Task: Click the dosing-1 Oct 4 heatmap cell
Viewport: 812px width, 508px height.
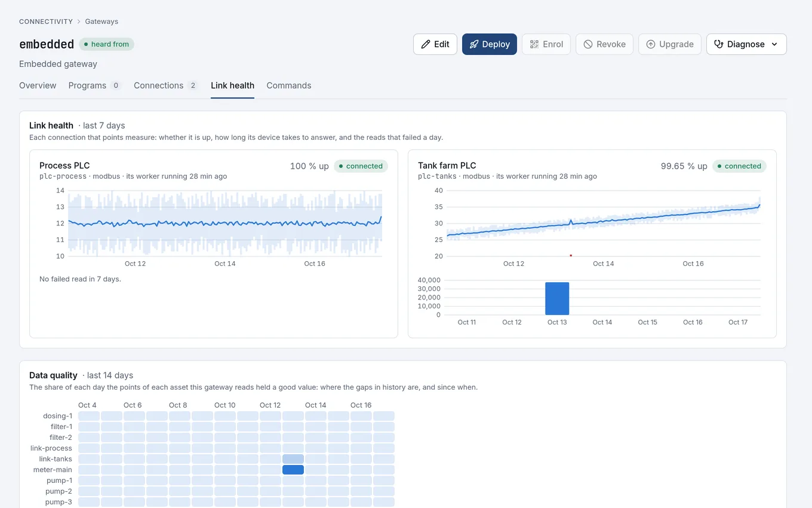Action: coord(89,416)
